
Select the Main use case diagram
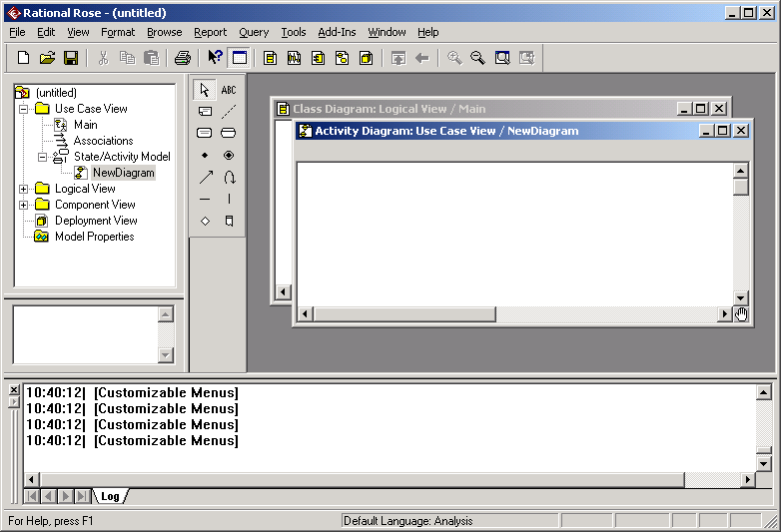click(86, 125)
